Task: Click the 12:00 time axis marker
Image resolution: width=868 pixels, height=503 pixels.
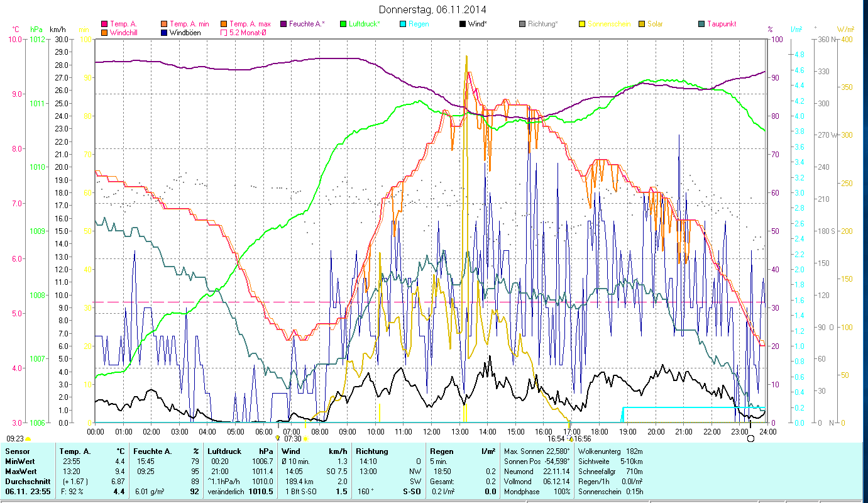Action: tap(431, 431)
